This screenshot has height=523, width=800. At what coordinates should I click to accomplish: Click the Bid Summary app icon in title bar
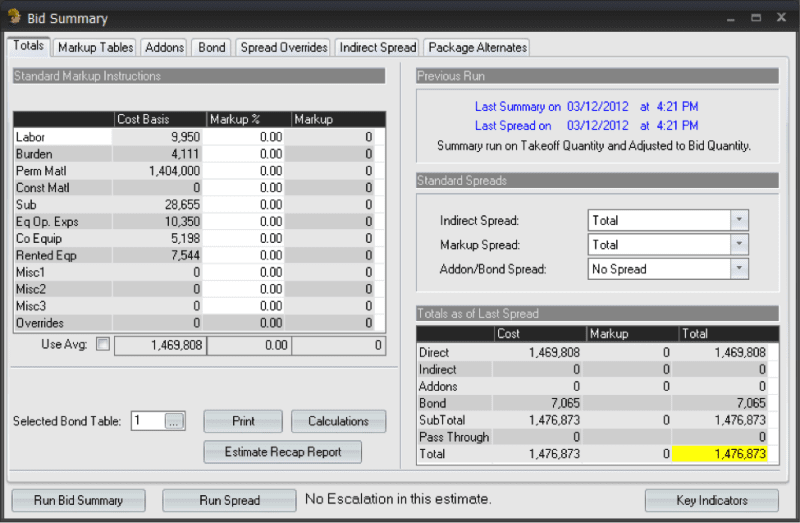click(16, 18)
